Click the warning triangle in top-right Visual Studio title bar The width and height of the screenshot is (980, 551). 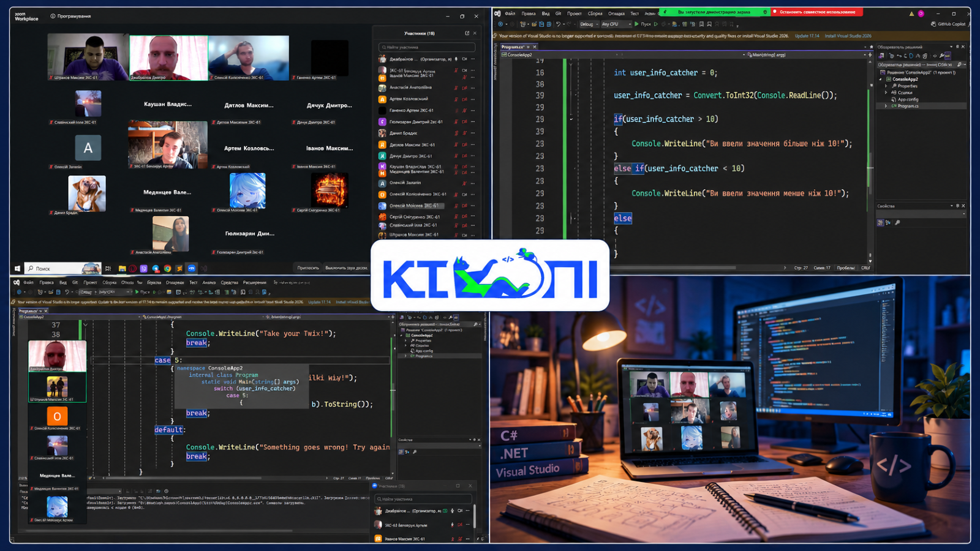[911, 13]
